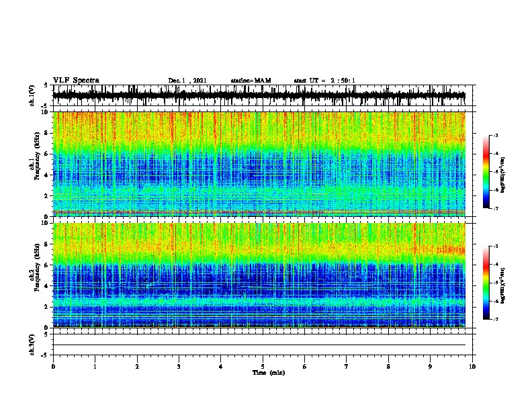The width and height of the screenshot is (532, 411).
Task: Click the "ch.3(V)" axis label
Action: tap(32, 345)
